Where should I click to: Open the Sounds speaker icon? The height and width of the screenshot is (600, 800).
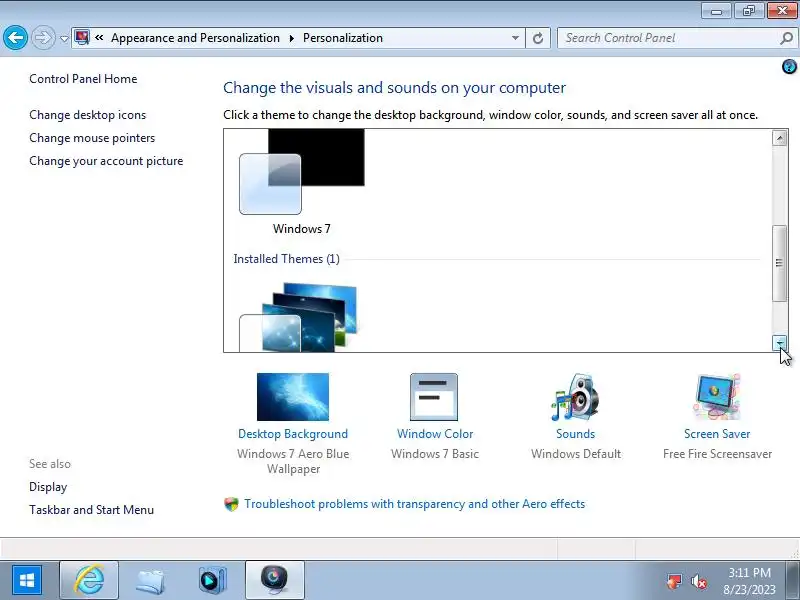[576, 397]
